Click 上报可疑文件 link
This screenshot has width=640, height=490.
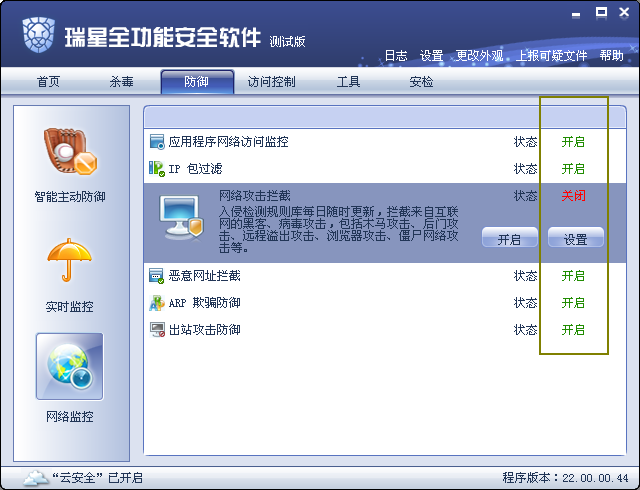click(x=551, y=55)
